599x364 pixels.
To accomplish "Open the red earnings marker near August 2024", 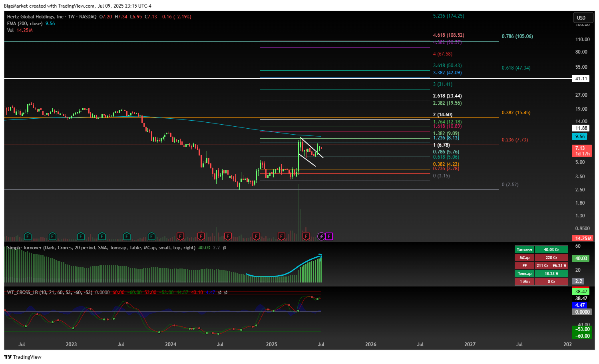I will point(228,237).
